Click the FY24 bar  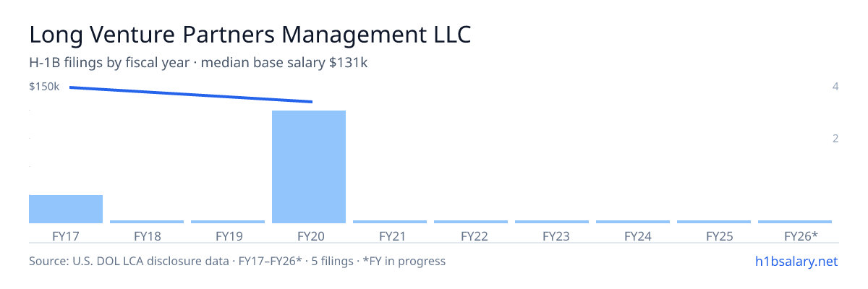(x=633, y=222)
